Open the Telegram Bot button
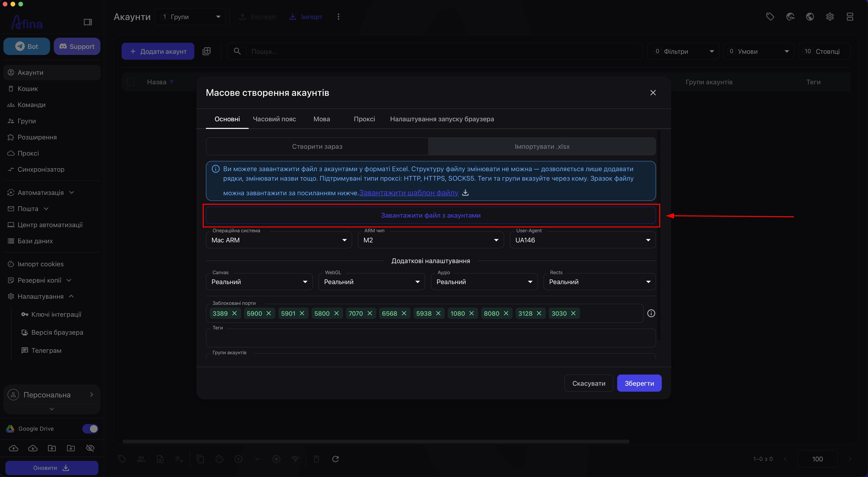The image size is (868, 477). [27, 47]
